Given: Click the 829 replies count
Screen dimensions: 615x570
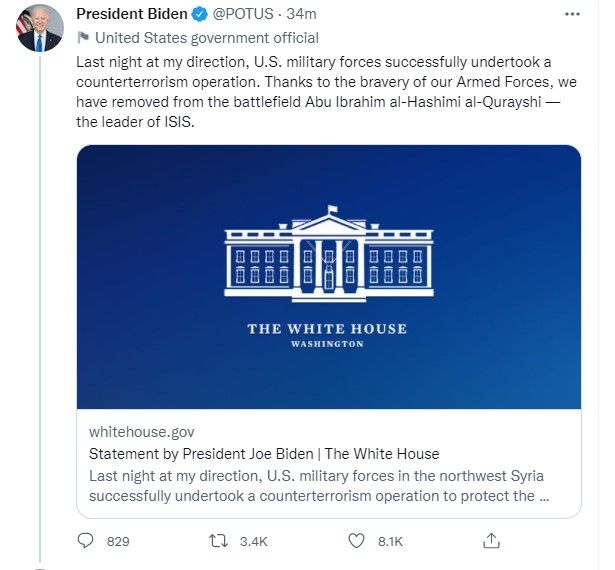Looking at the screenshot, I should [118, 541].
